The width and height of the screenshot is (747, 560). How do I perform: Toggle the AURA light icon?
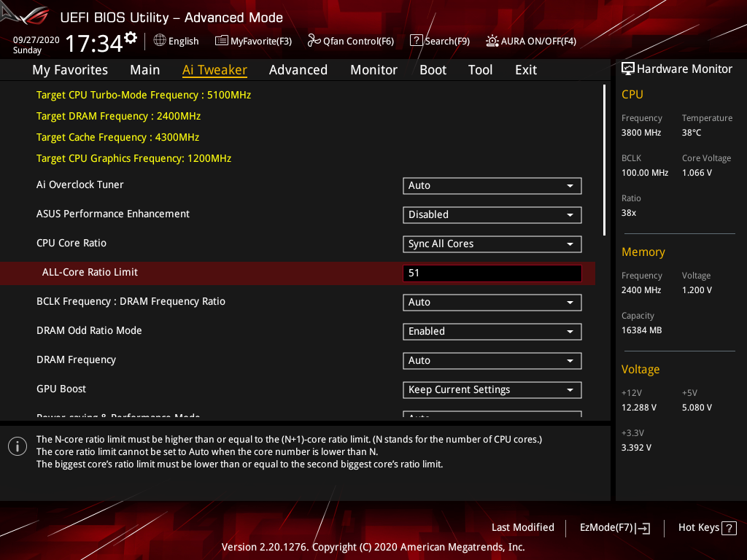pos(492,41)
